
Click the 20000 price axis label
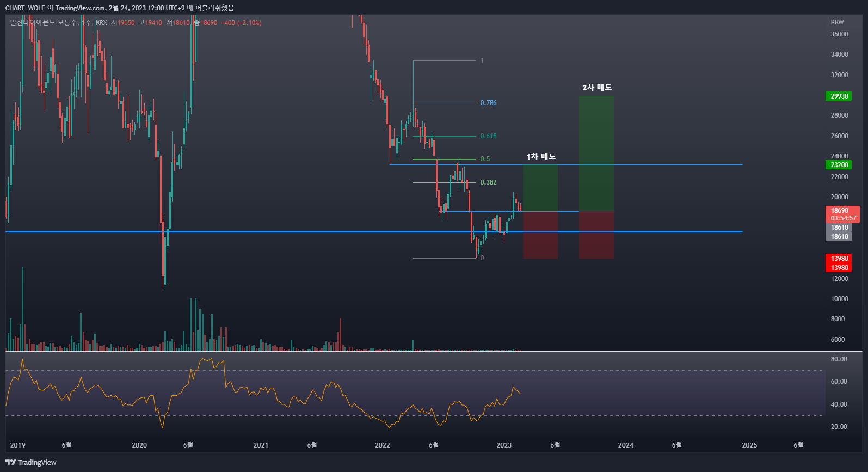pos(839,197)
